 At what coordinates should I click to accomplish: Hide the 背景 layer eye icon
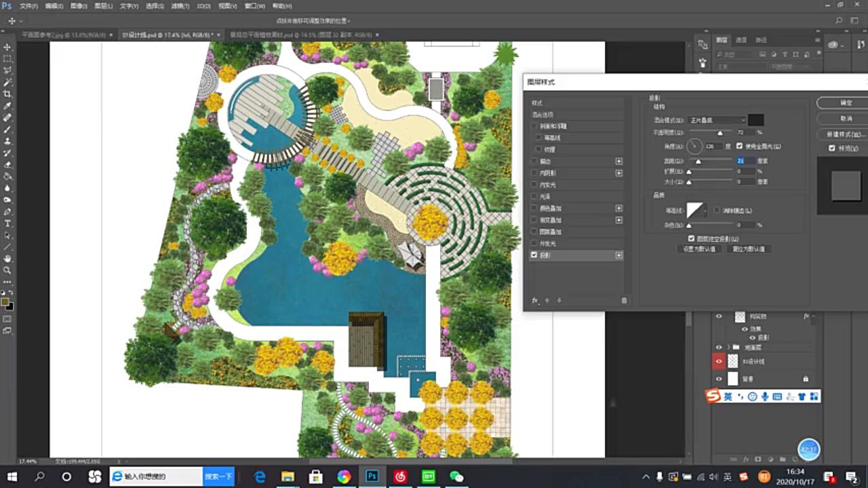coord(719,379)
